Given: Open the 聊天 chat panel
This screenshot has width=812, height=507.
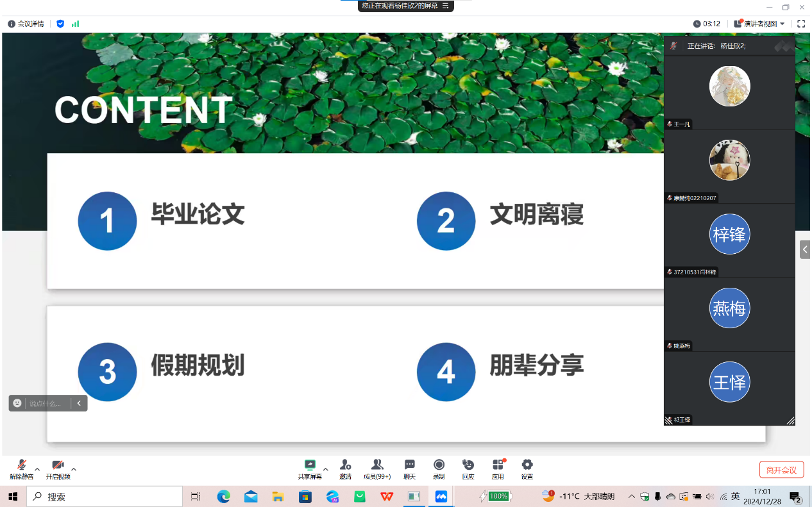Looking at the screenshot, I should tap(409, 465).
